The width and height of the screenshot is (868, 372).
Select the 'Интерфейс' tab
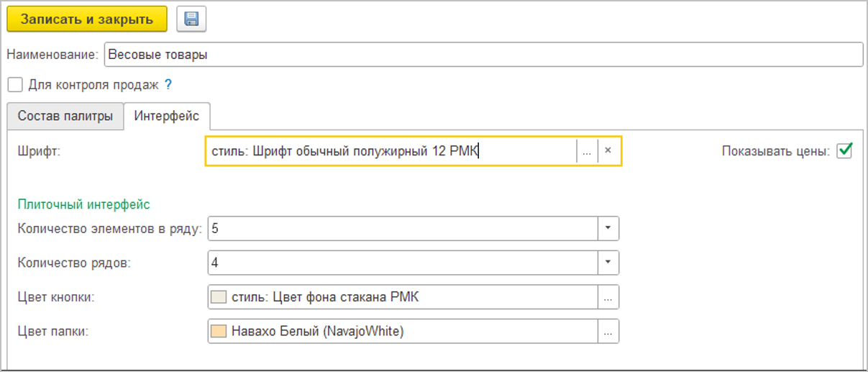point(167,116)
